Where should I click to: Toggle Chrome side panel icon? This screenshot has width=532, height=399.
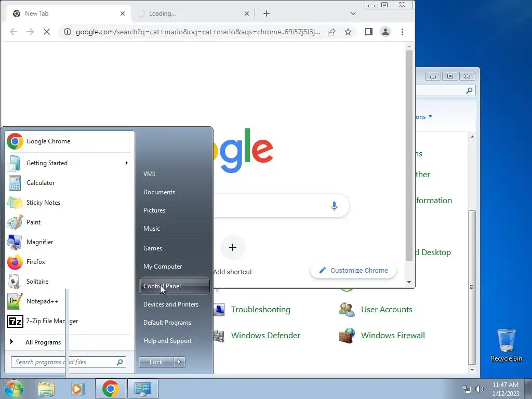pyautogui.click(x=369, y=32)
